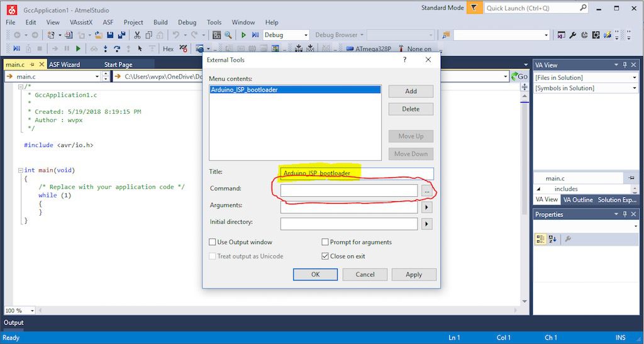Click the Output panel tab at bottom

14,323
